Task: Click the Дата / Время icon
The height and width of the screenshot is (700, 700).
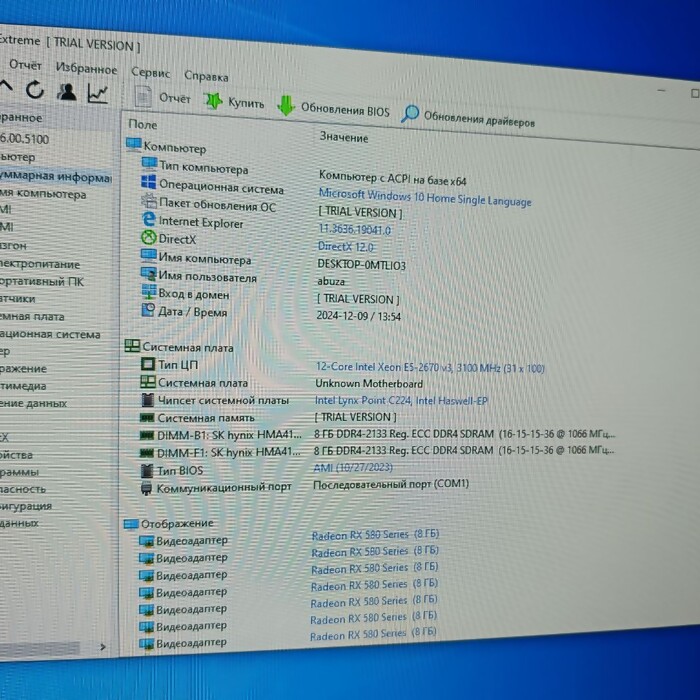Action: [x=148, y=309]
